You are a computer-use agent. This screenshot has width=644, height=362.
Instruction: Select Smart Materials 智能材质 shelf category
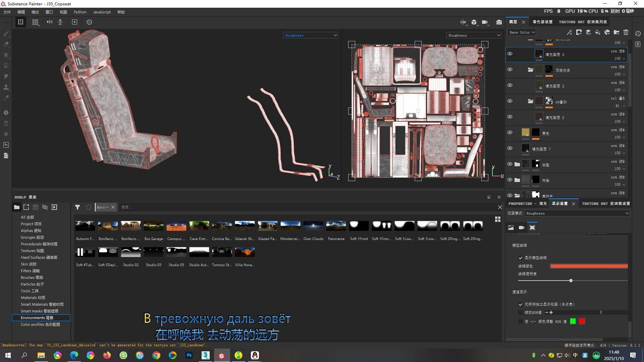42,304
